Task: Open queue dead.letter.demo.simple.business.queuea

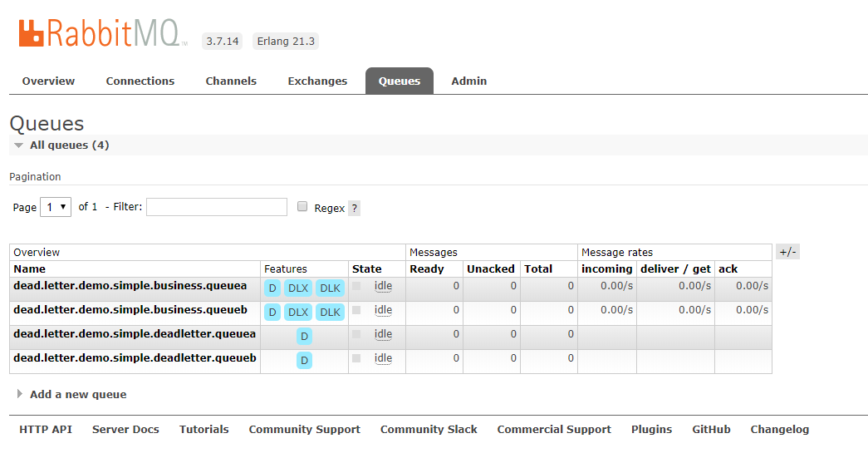Action: tap(130, 286)
